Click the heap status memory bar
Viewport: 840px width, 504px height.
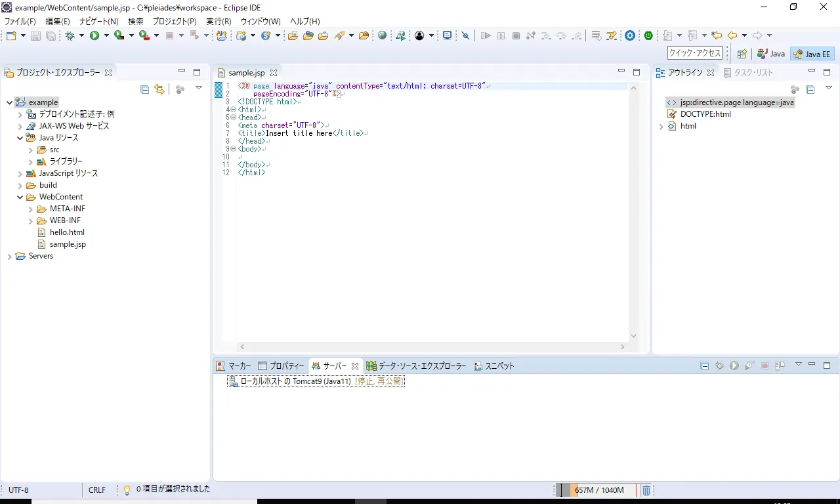pyautogui.click(x=597, y=490)
